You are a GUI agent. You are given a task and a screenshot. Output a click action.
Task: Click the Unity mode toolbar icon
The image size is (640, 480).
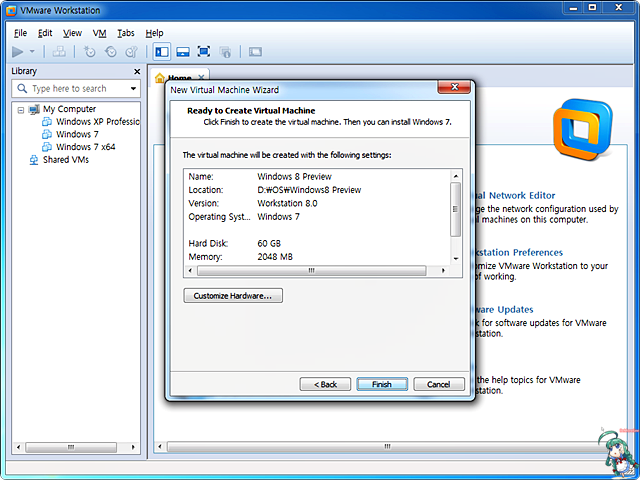tap(225, 52)
